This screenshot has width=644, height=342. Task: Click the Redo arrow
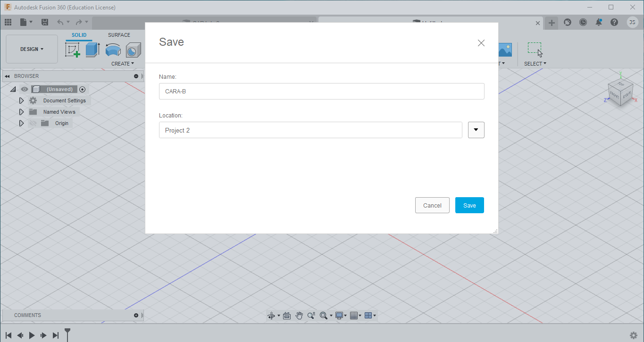(79, 22)
